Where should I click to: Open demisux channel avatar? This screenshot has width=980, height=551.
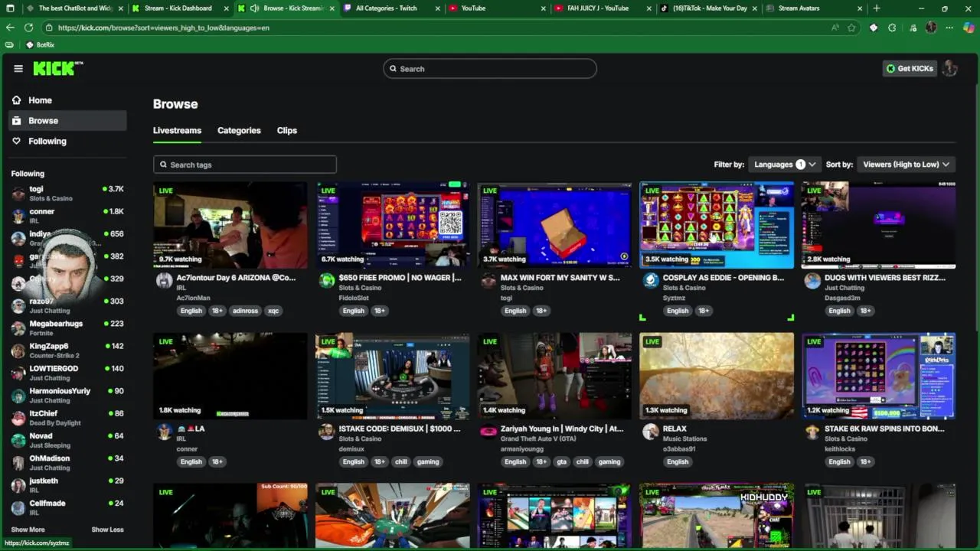(x=326, y=432)
